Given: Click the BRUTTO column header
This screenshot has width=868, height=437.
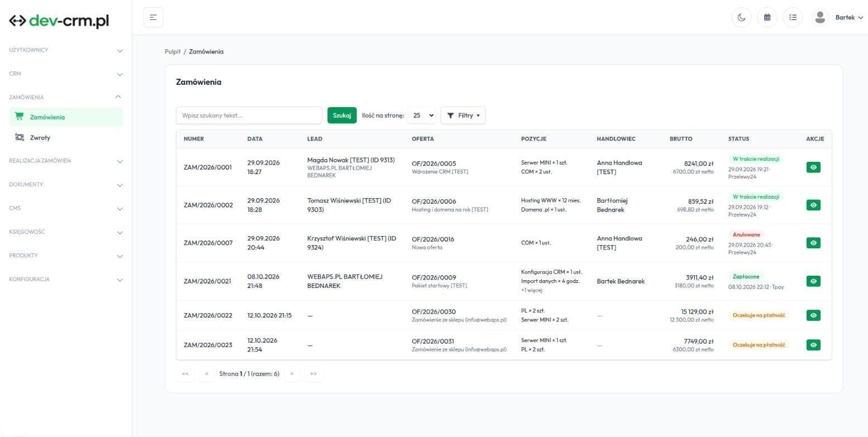Looking at the screenshot, I should tap(681, 139).
